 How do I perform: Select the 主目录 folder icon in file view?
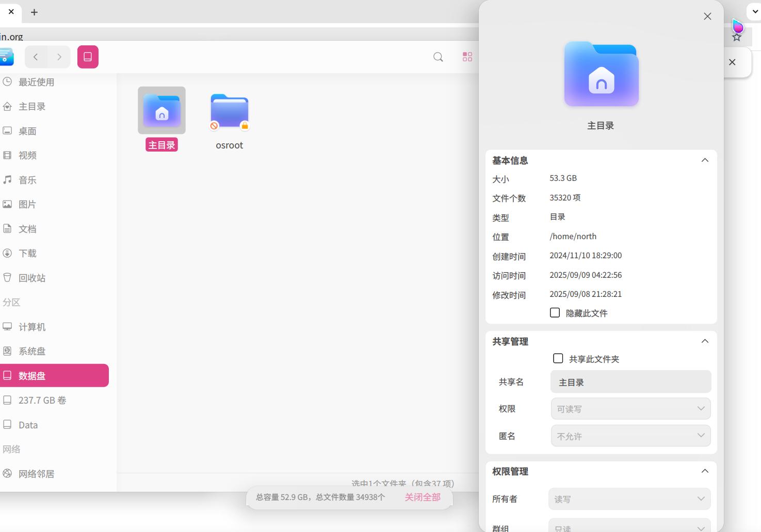(161, 110)
